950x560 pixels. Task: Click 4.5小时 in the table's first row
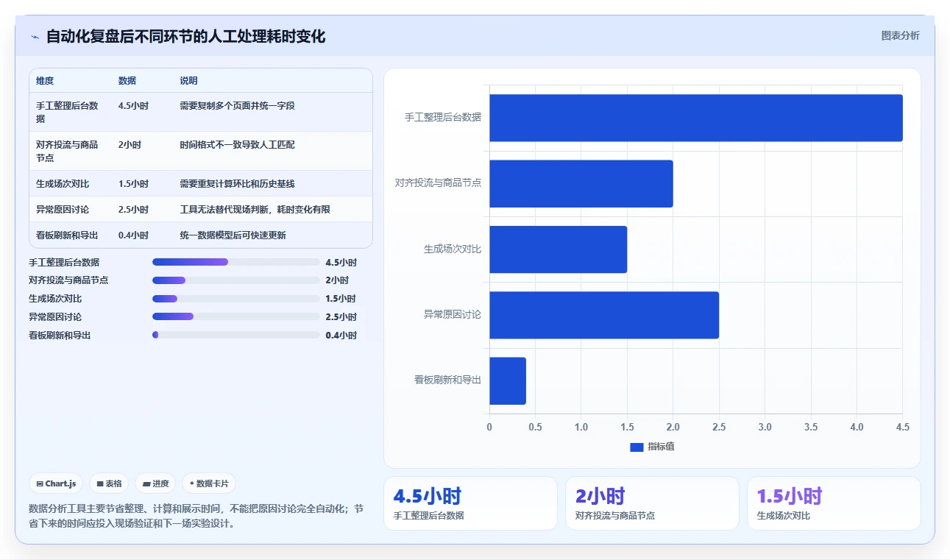pos(133,106)
